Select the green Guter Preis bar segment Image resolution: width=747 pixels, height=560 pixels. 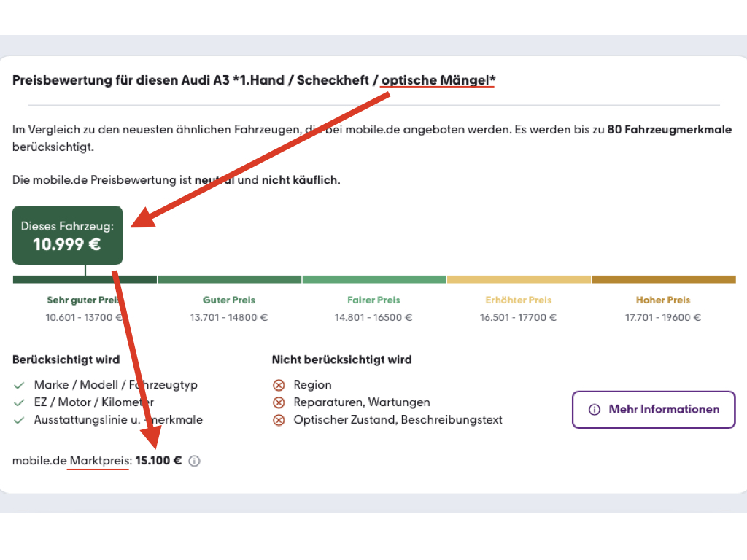(229, 279)
